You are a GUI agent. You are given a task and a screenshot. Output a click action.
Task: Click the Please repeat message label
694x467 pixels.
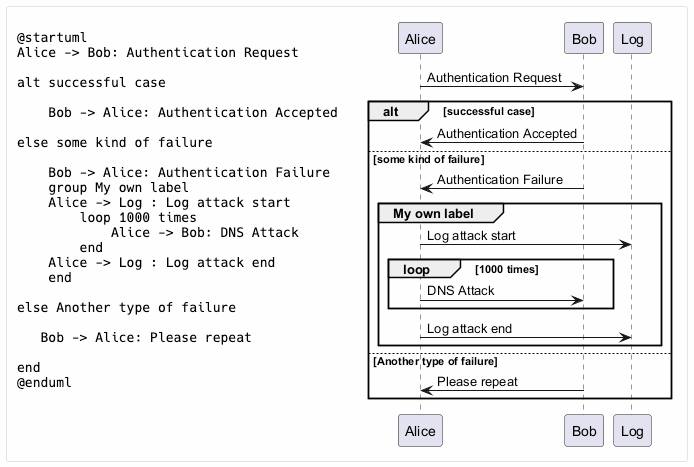(477, 382)
